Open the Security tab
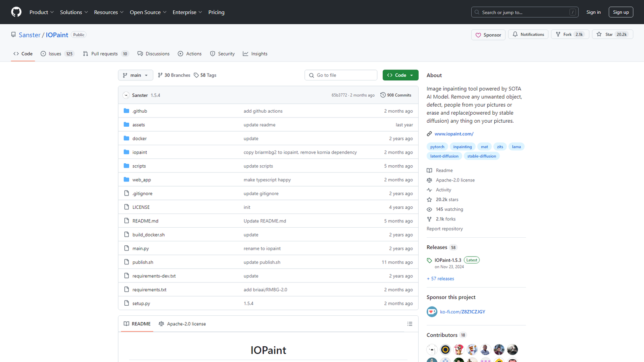The height and width of the screenshot is (362, 644). (222, 53)
